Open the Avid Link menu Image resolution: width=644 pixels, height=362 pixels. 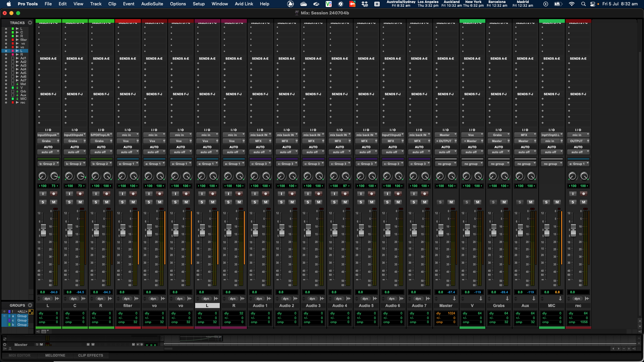coord(244,4)
